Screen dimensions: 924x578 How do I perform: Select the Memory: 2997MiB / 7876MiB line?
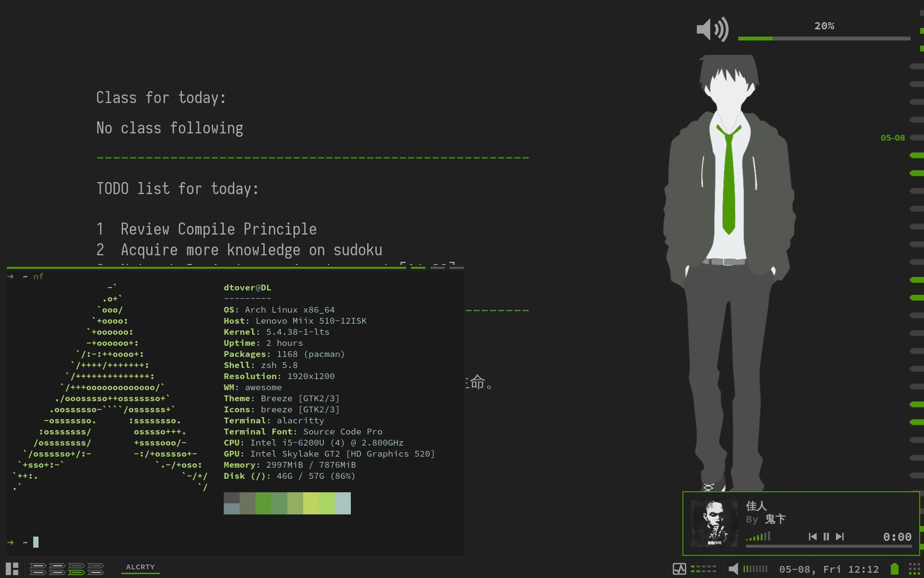coord(290,465)
